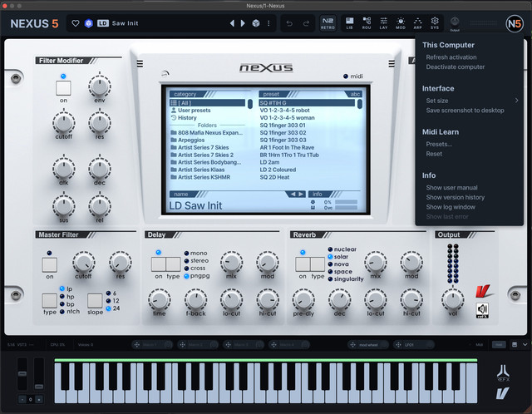Screen dimensions: 532x414
Task: Choose Show user manual
Action: [x=451, y=188]
